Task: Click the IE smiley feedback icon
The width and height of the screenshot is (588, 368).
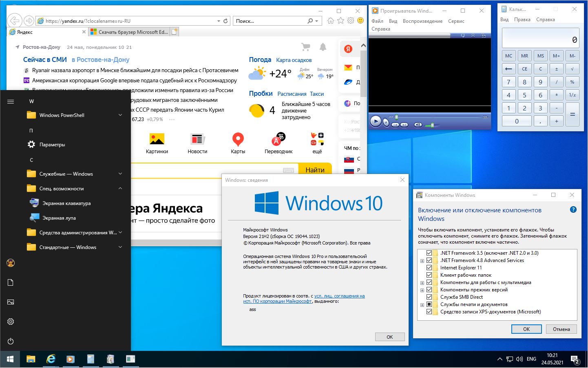Action: click(360, 20)
